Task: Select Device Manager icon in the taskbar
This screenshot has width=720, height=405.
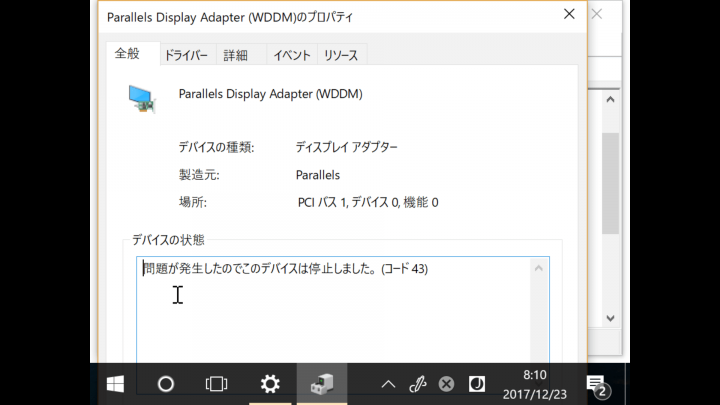Action: click(x=322, y=384)
